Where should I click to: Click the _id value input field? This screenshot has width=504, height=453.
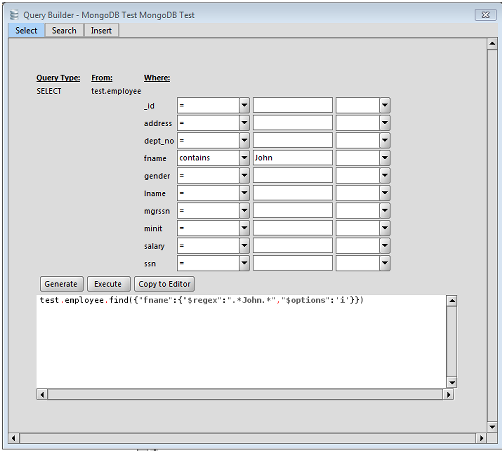tap(293, 105)
